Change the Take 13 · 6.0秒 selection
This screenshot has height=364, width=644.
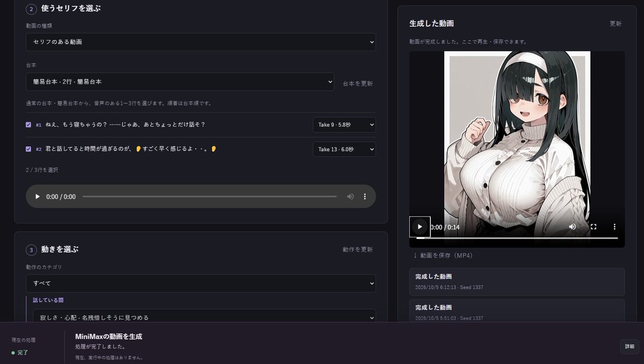[344, 149]
